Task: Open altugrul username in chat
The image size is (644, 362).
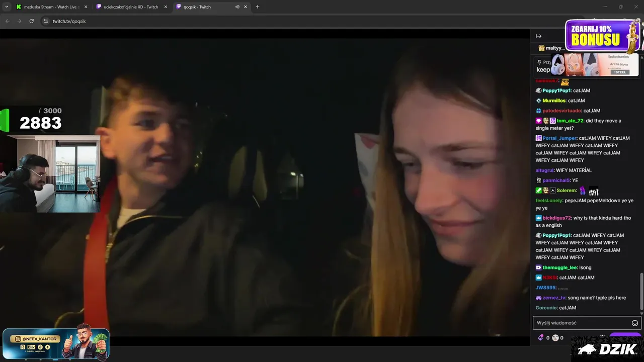Action: 545,170
